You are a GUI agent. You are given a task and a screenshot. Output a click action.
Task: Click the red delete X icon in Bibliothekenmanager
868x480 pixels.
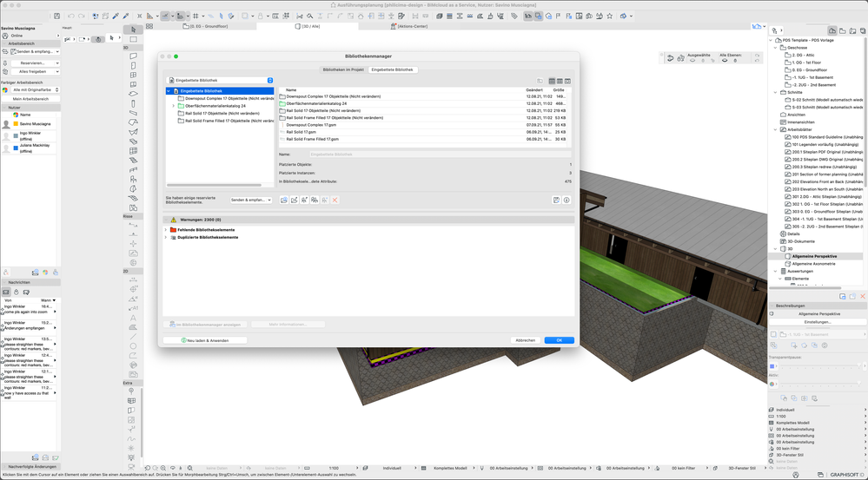click(x=335, y=200)
